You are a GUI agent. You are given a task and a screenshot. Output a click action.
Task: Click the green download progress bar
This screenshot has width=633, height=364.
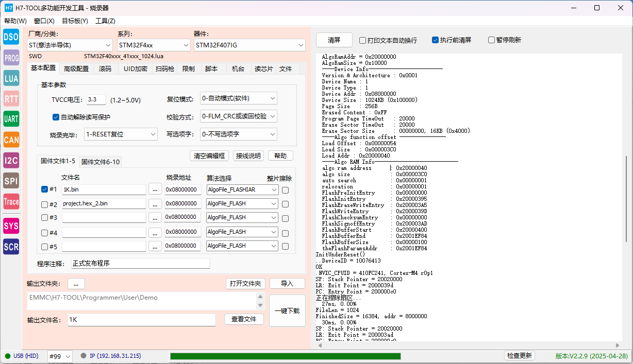coord(286,356)
